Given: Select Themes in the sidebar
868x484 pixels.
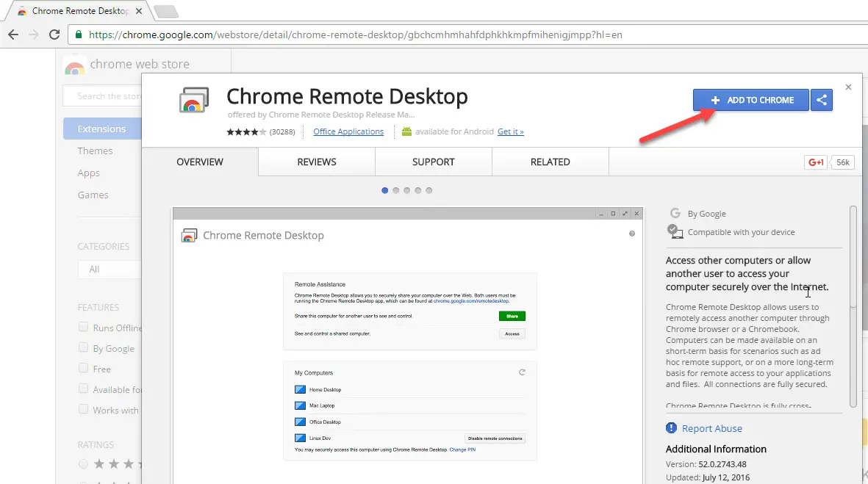Looking at the screenshot, I should pos(96,151).
